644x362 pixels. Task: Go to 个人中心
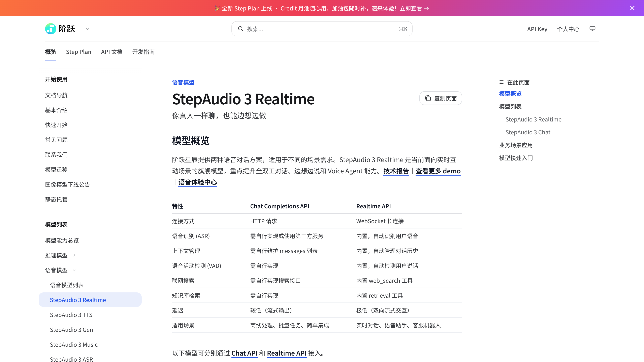point(568,29)
